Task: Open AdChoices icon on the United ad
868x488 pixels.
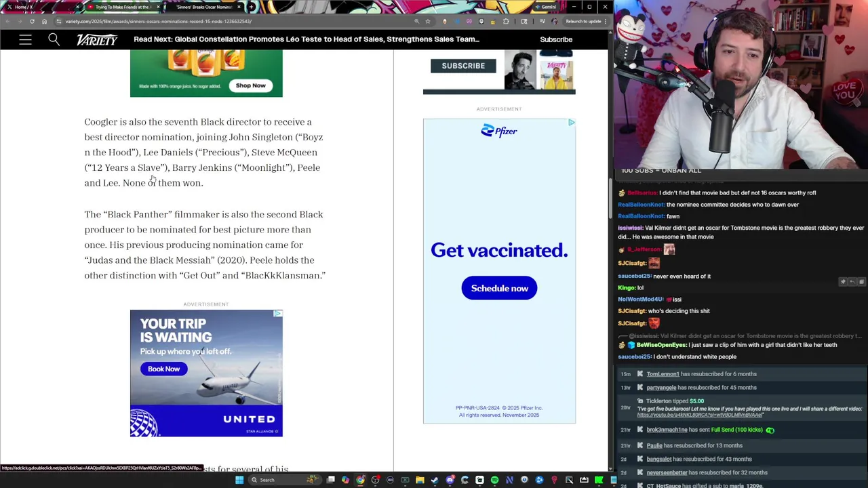Action: coord(277,314)
